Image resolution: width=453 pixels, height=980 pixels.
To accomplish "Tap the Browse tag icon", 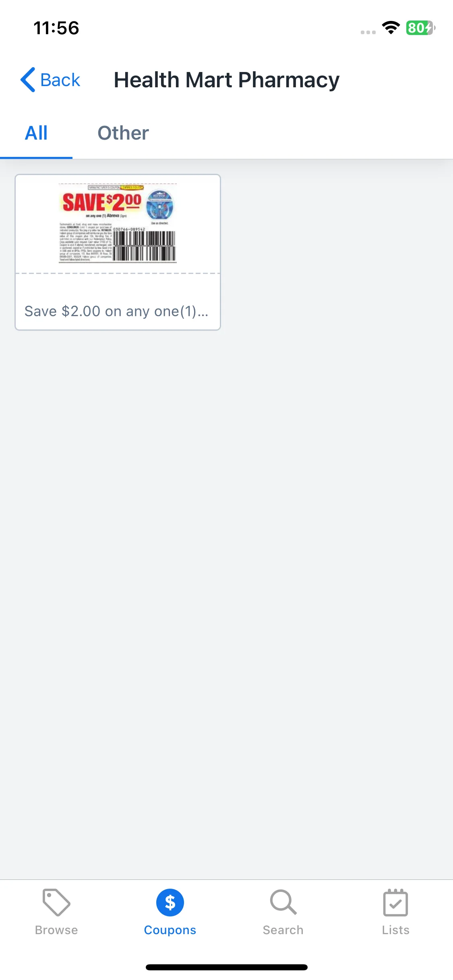I will [x=56, y=902].
